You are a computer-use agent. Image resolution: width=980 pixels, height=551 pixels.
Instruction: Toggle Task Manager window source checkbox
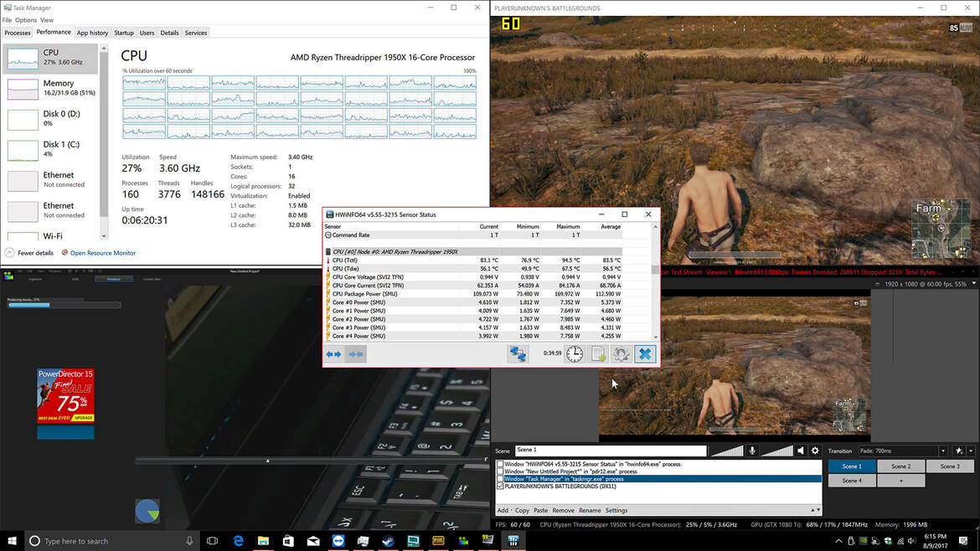pos(500,479)
